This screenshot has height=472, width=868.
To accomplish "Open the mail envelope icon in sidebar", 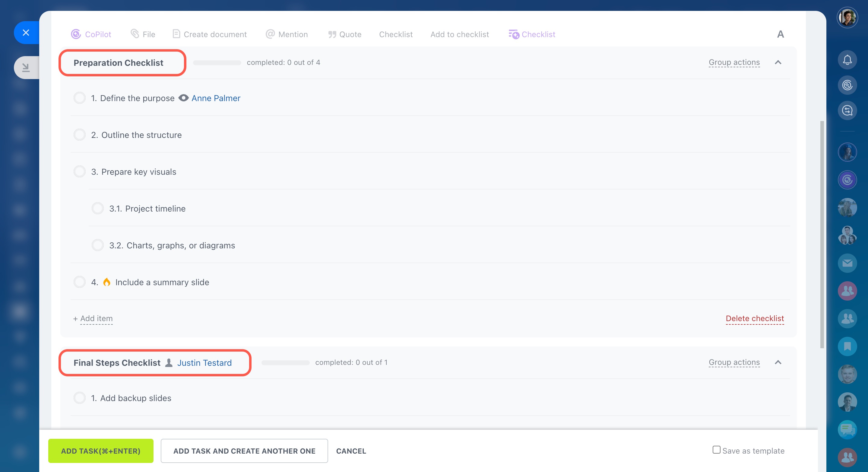I will pos(847,263).
